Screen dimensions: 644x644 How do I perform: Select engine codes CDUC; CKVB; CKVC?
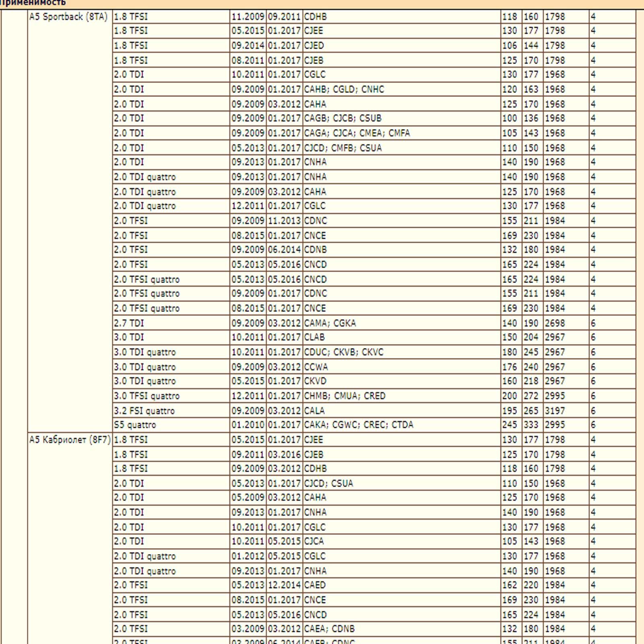click(344, 352)
